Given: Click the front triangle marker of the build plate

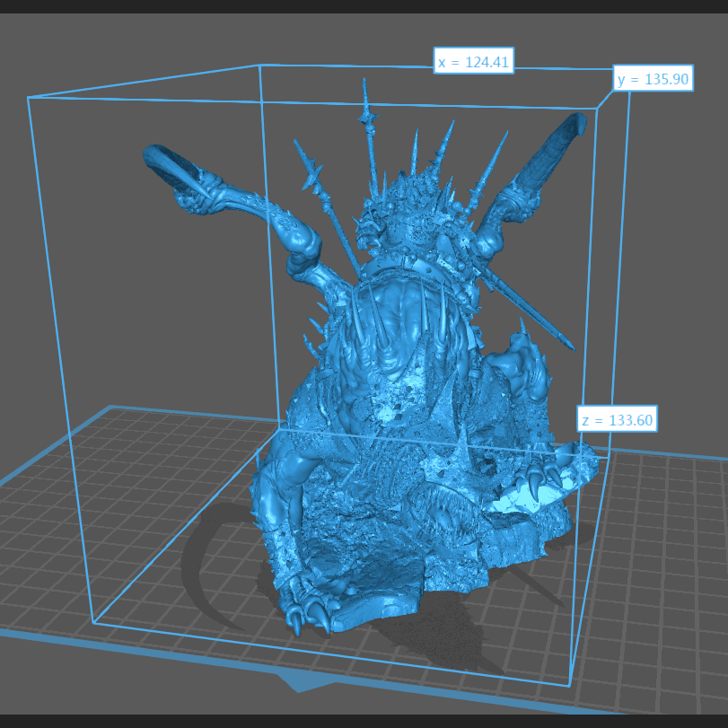Looking at the screenshot, I should pyautogui.click(x=308, y=682).
